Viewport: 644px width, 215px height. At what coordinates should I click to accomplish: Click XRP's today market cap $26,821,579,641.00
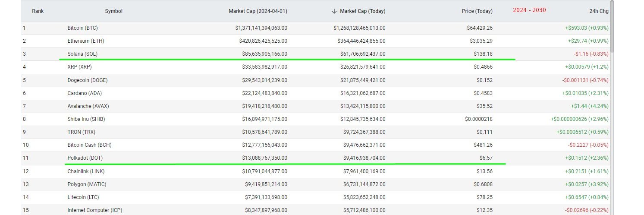pos(363,67)
